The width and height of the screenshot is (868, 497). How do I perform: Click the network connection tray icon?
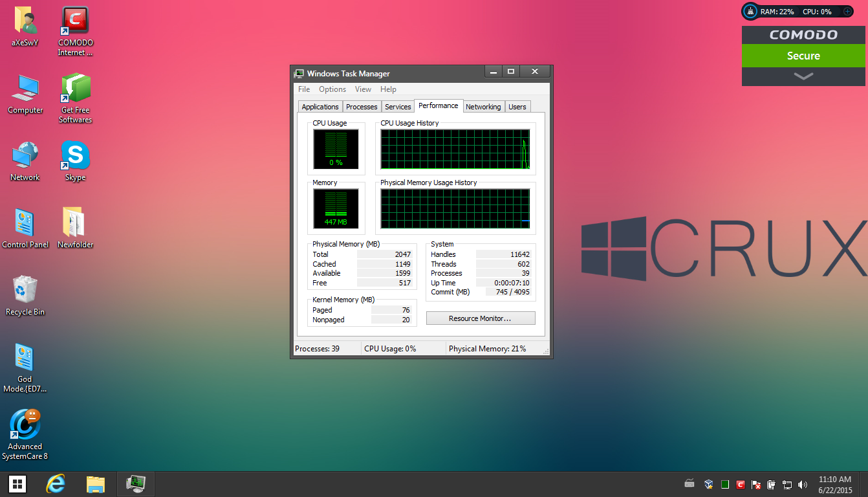pos(787,484)
